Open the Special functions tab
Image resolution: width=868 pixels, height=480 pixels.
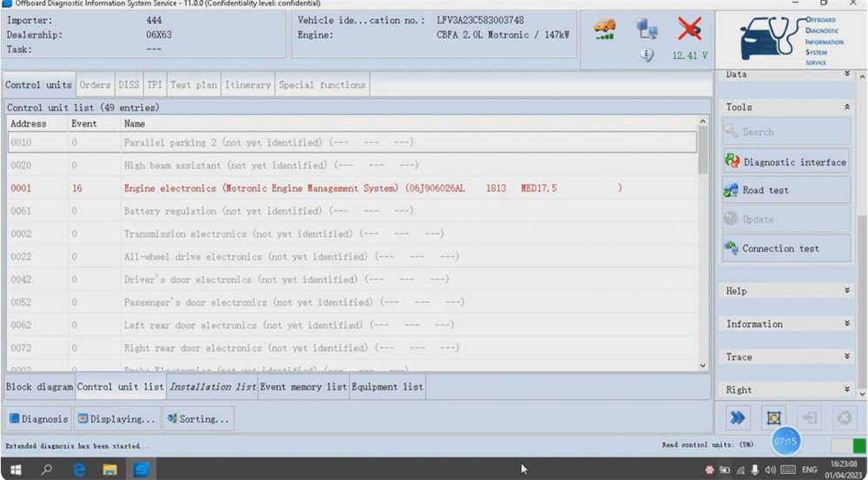[322, 85]
